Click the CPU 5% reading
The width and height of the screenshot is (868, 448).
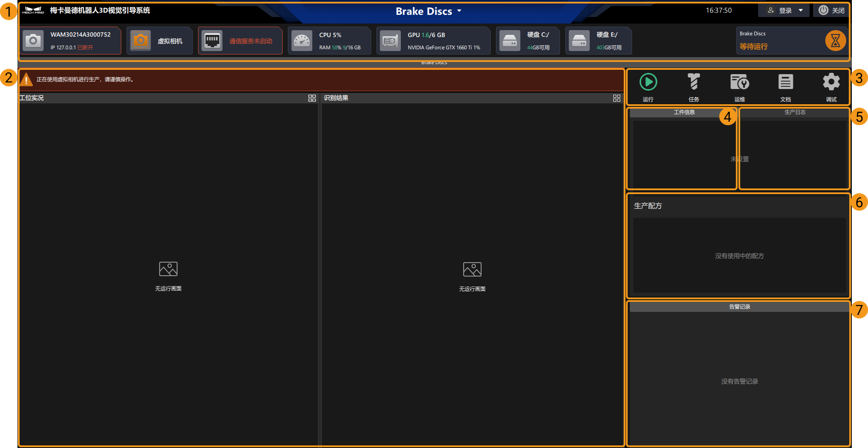330,35
